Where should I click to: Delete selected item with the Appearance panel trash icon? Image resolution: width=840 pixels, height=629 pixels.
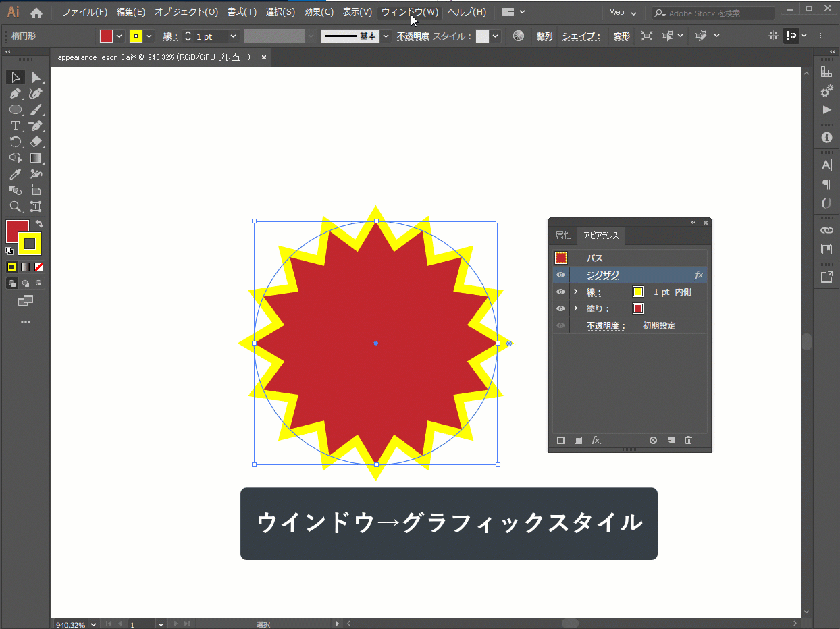(688, 440)
